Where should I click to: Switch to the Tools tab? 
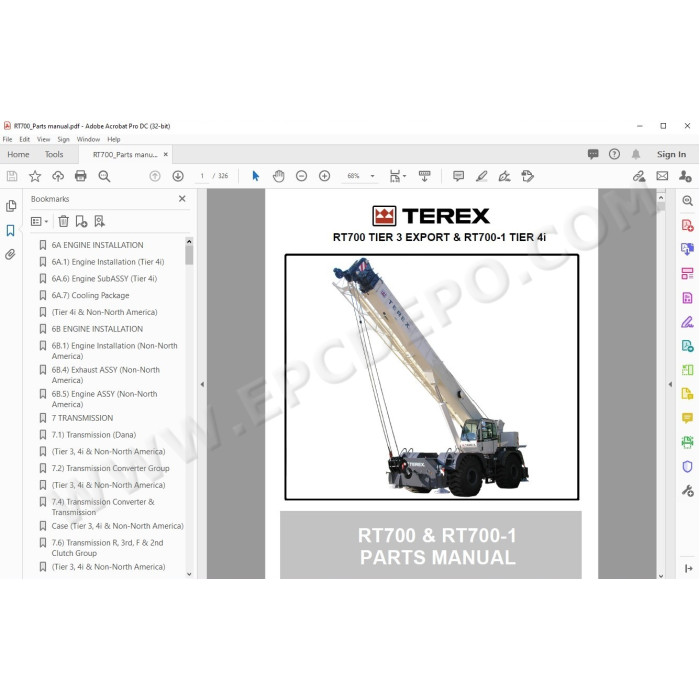54,154
